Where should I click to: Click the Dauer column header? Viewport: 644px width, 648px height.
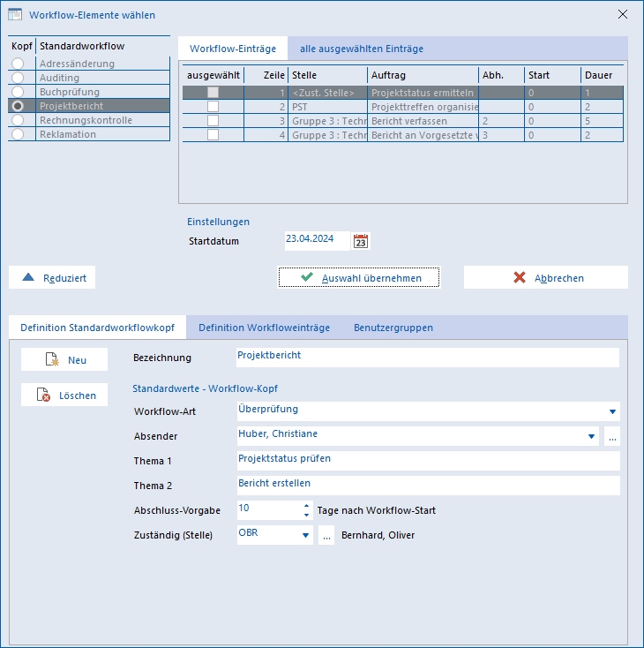[x=603, y=75]
